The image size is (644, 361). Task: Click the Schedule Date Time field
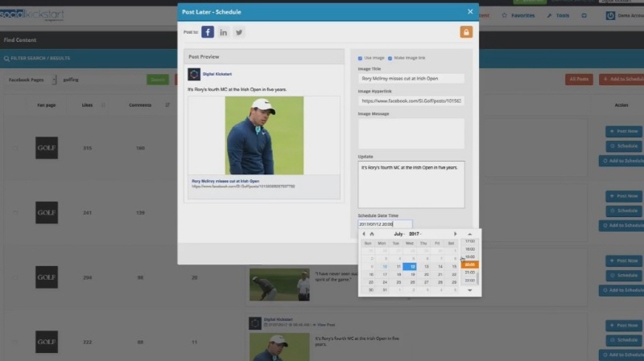(x=385, y=224)
